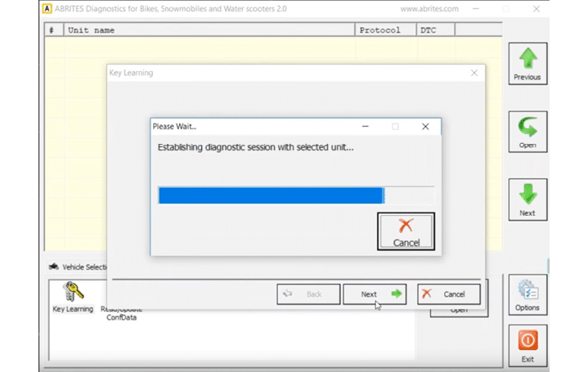This screenshot has width=588, height=372.
Task: Click the Protocol column header
Action: (x=385, y=30)
